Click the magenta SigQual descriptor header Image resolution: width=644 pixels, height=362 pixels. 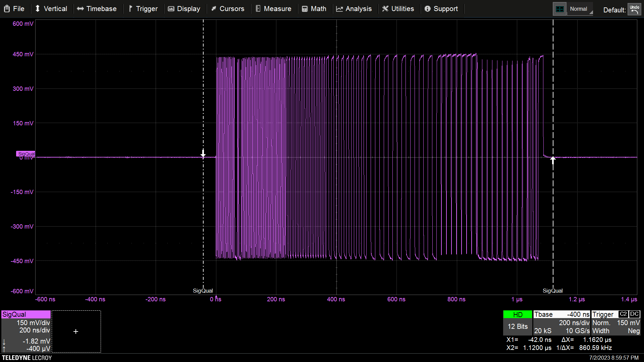pyautogui.click(x=26, y=314)
